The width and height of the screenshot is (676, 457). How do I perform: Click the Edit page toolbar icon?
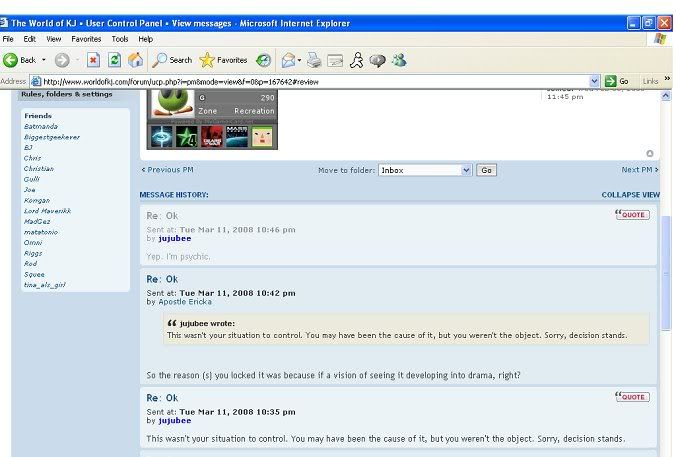[x=335, y=60]
